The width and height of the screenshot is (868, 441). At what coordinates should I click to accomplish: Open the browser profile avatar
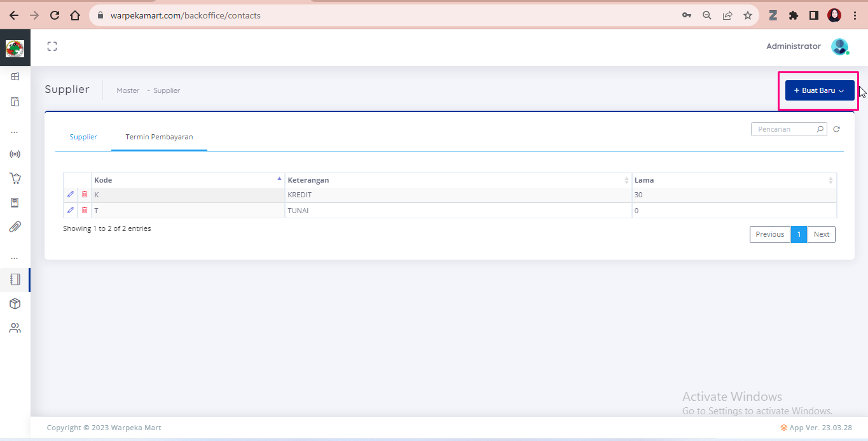point(834,15)
